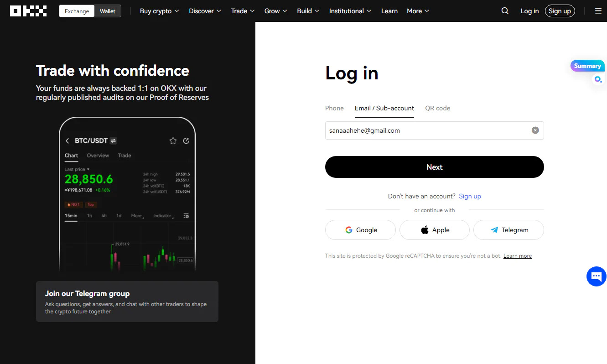Click the Trade with confidence heading
Viewport: 607px width, 364px height.
[113, 71]
